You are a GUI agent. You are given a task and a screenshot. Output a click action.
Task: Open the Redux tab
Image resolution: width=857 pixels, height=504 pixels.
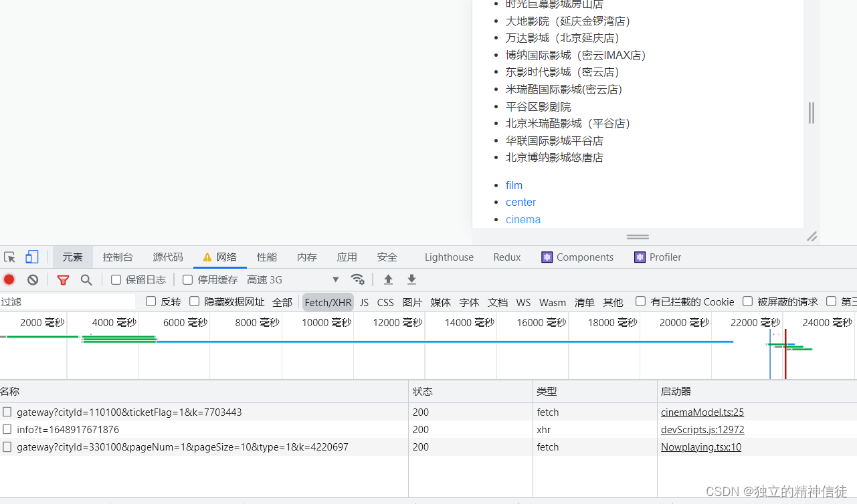pos(507,257)
